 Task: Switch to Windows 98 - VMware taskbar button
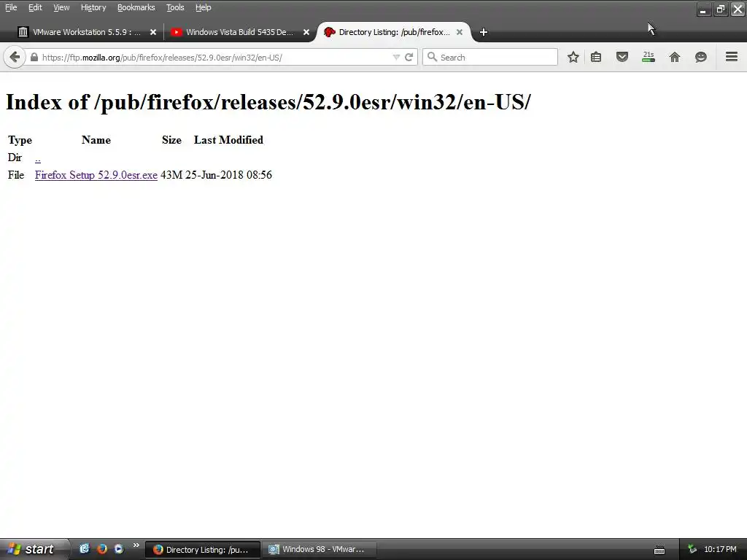pos(320,550)
